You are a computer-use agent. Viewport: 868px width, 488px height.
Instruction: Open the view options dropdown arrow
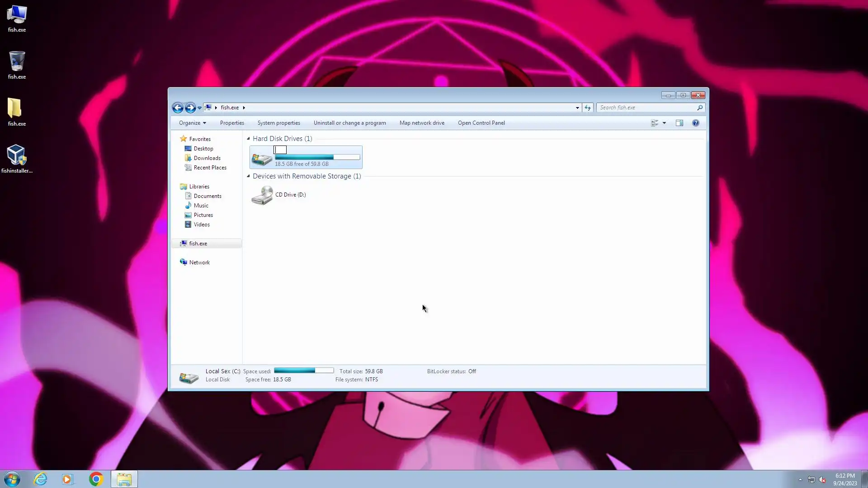pos(664,123)
